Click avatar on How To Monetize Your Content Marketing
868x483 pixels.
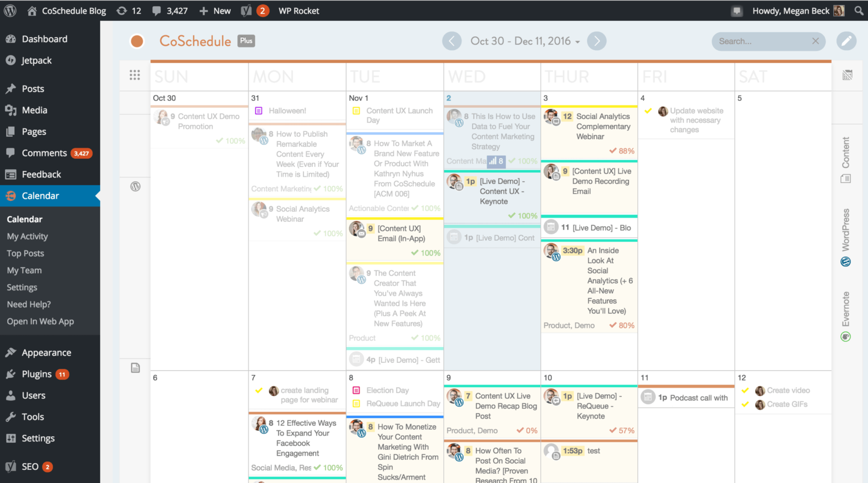tap(357, 428)
